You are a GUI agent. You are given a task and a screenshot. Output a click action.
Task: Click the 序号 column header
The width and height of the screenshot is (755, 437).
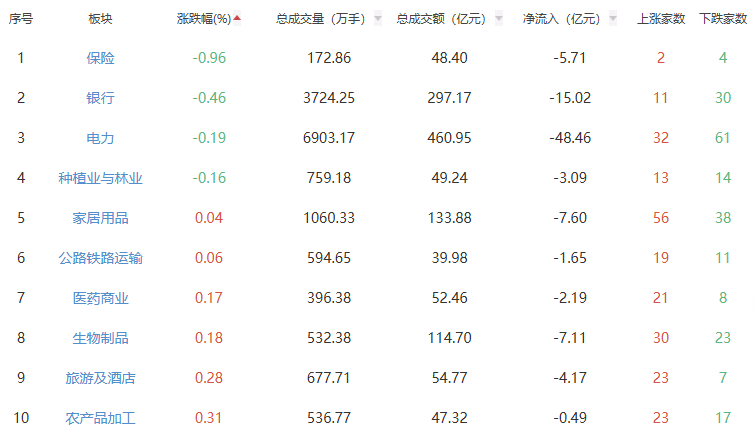[x=21, y=18]
